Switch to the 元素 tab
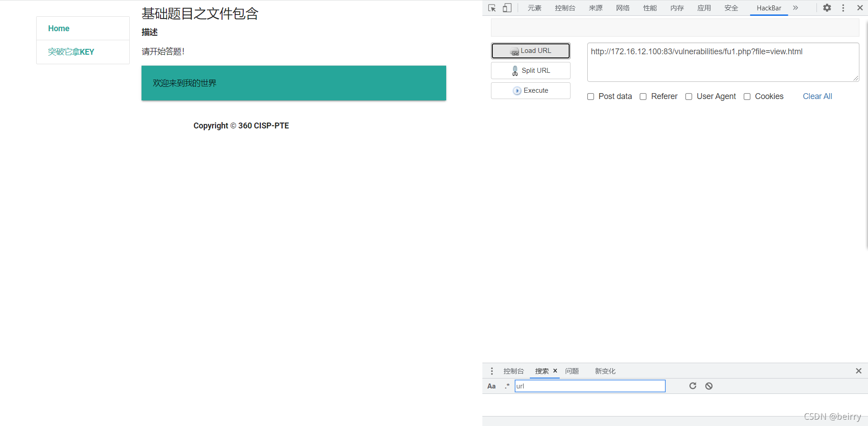 click(x=534, y=8)
